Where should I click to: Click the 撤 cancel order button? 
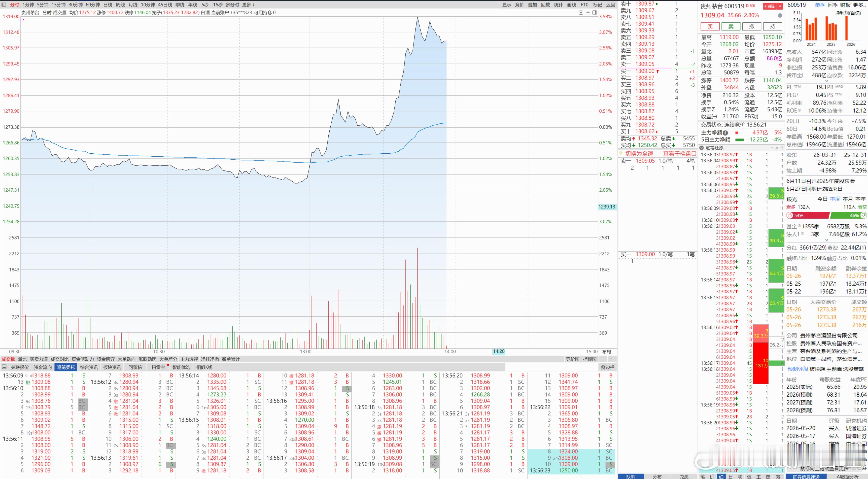coord(752,27)
